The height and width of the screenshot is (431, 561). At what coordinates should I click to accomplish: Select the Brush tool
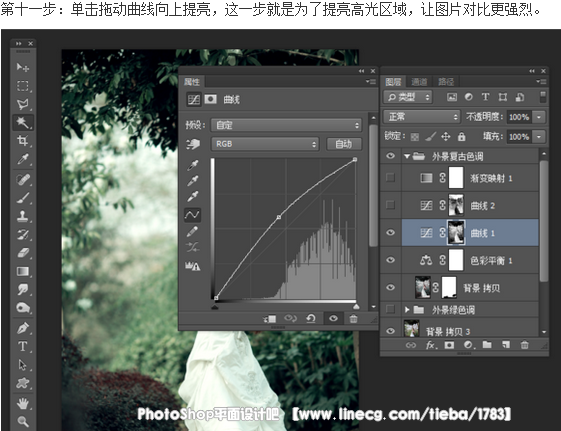click(x=23, y=197)
